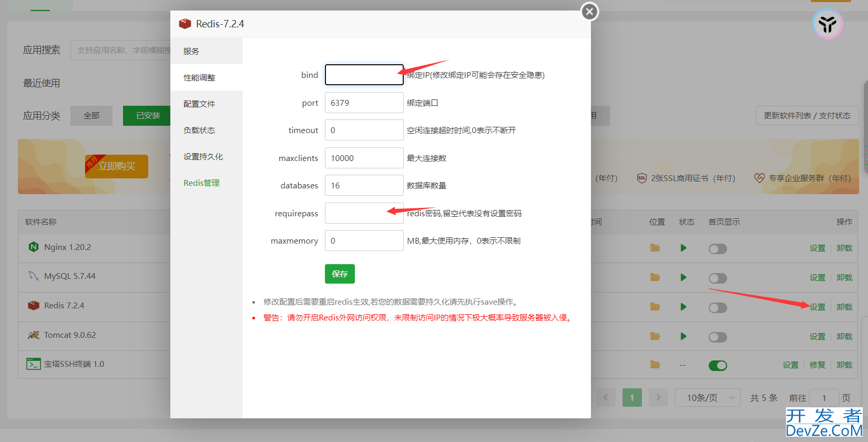Open 设置 for Nginx 1.20.2
The height and width of the screenshot is (442, 868).
click(818, 248)
